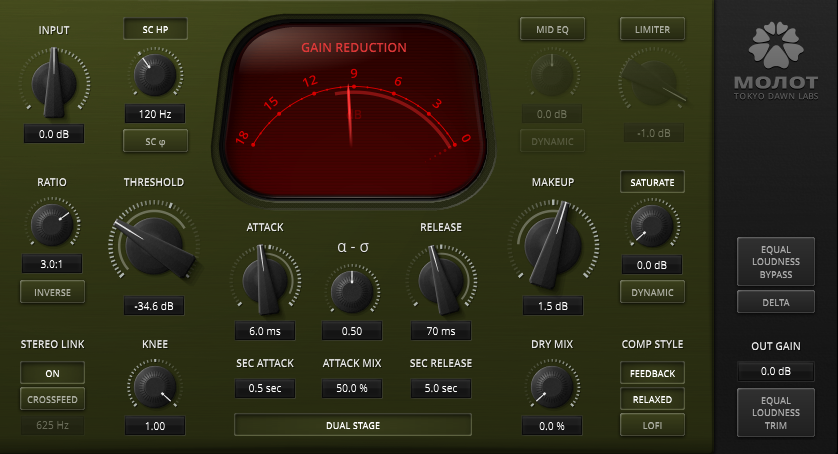This screenshot has height=454, width=838.
Task: Toggle the INVERSE ratio button
Action: point(52,293)
